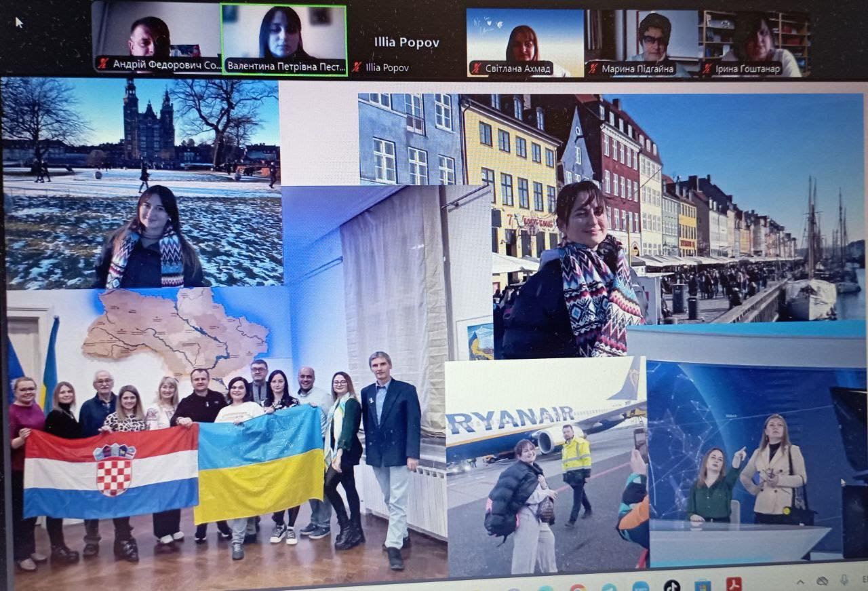Open Telegram from the taskbar
Screen dimensions: 868x591
pos(609,588)
